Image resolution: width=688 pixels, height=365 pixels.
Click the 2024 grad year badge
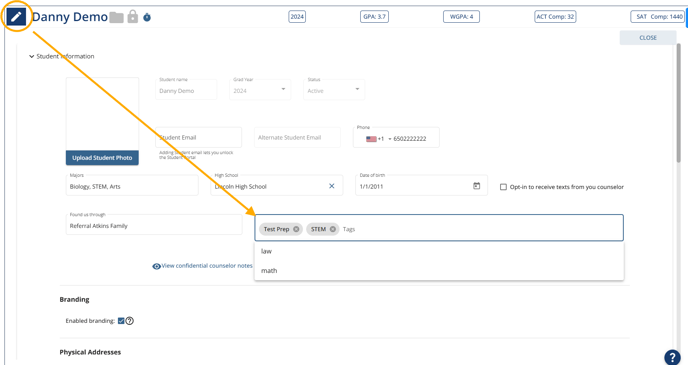click(297, 17)
